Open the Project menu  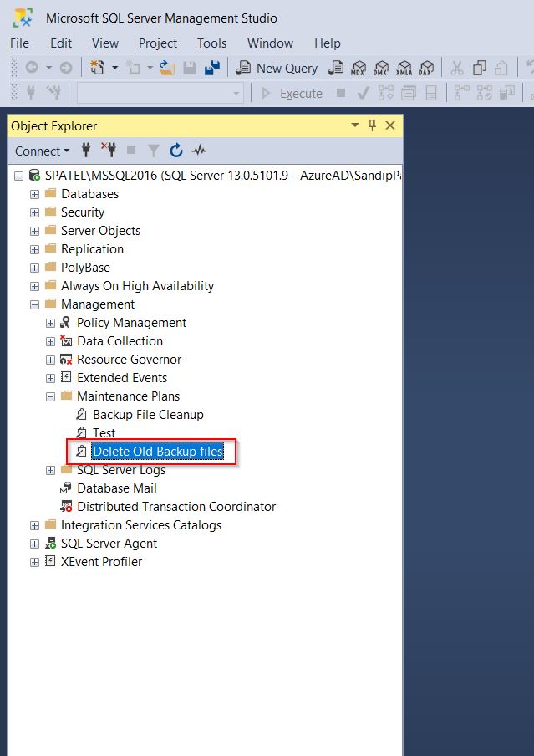coord(158,43)
